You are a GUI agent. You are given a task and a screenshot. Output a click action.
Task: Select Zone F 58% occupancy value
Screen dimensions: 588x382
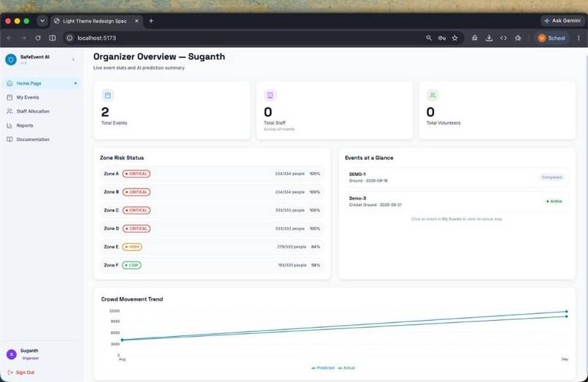coord(315,265)
